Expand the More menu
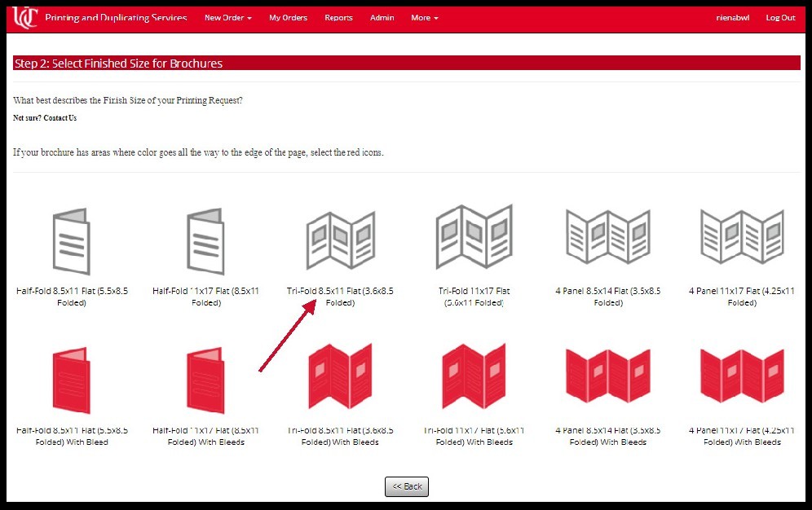The image size is (812, 510). 424,16
